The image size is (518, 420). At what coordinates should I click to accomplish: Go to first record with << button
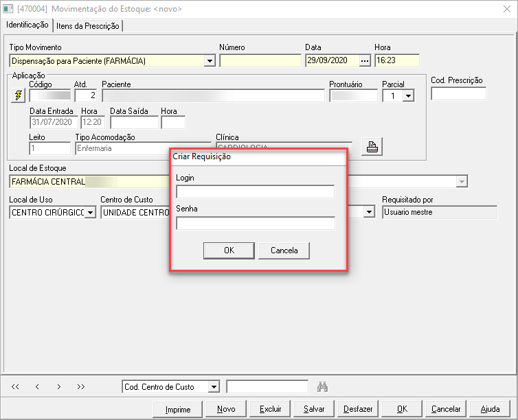(15, 386)
